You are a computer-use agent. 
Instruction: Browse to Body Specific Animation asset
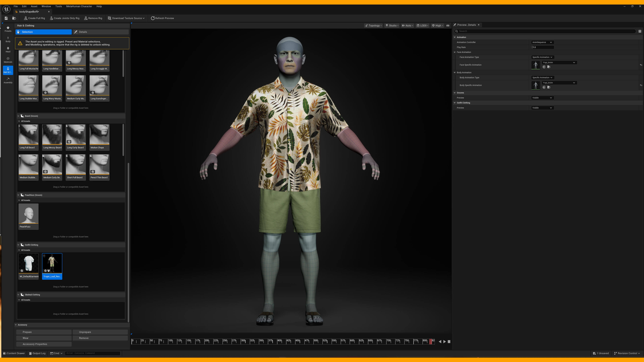pyautogui.click(x=549, y=87)
